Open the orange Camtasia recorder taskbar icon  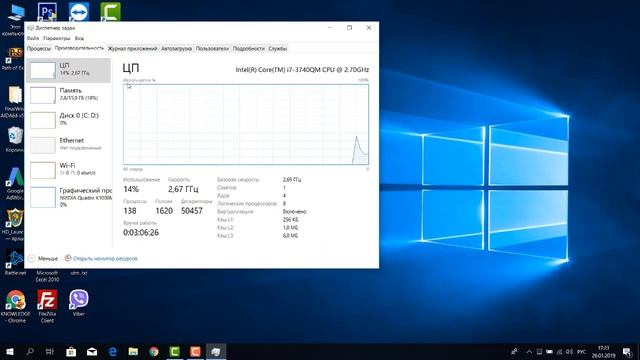pos(195,351)
